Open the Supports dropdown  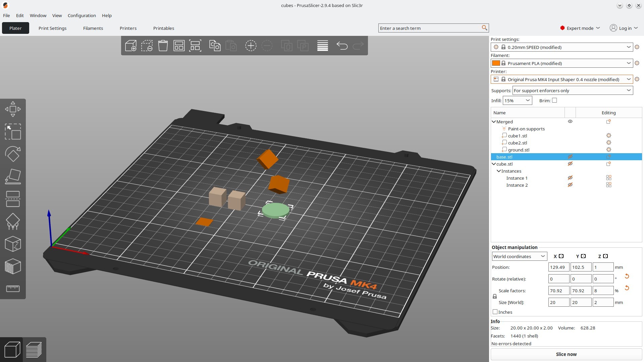[573, 90]
